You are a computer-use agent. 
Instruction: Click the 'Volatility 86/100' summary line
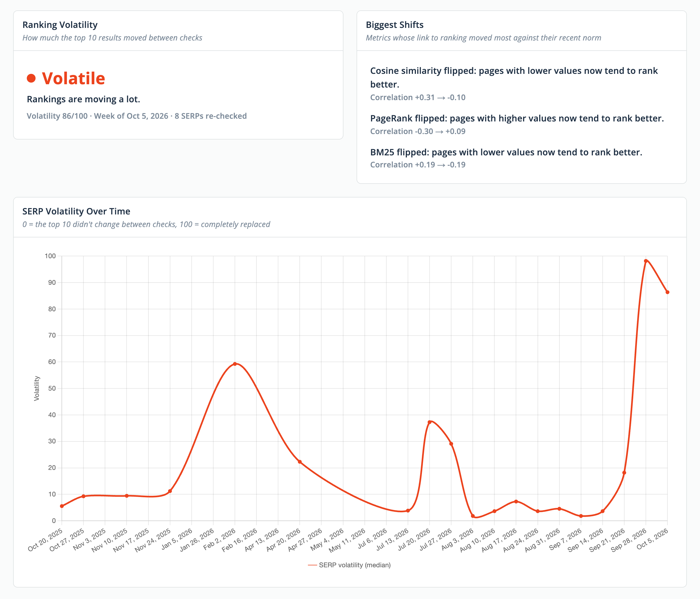[137, 116]
